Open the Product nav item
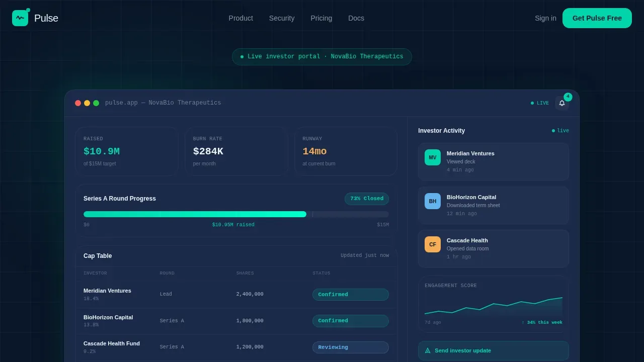 [241, 18]
